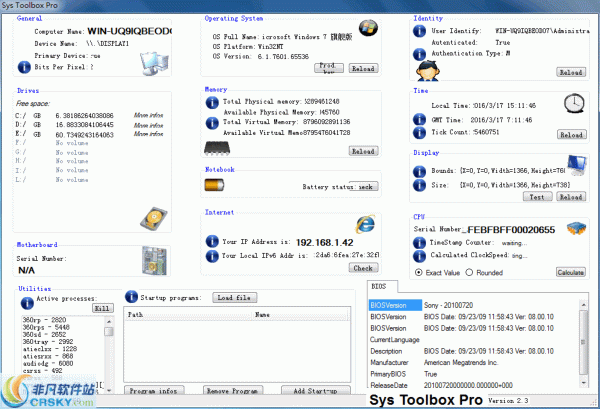Click info icon beside Active processes
This screenshot has width=600, height=409.
coord(27,303)
